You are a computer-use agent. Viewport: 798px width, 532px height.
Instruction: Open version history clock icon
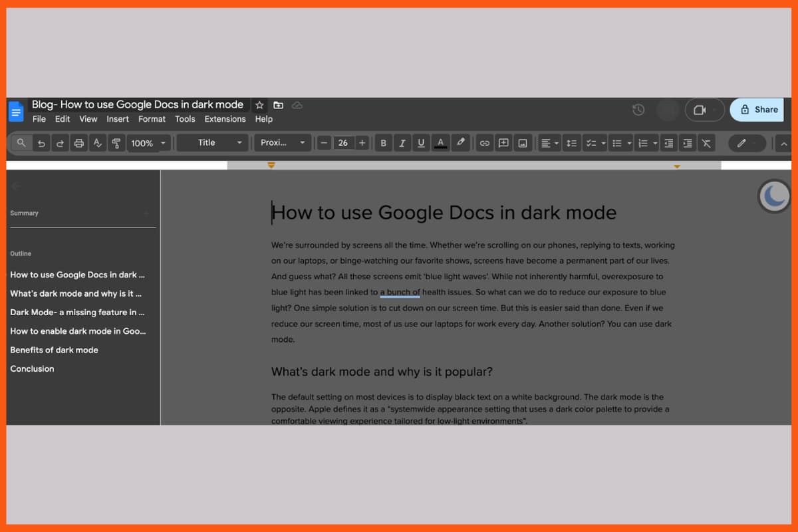point(638,110)
